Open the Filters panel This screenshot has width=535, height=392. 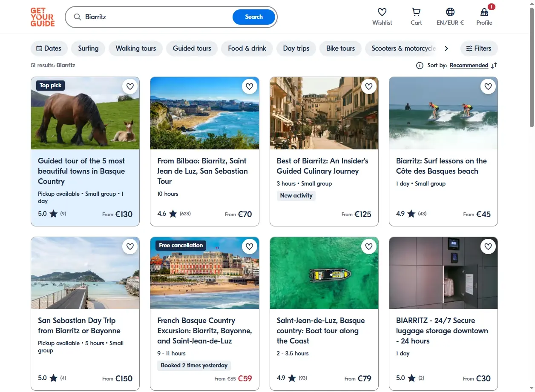pyautogui.click(x=479, y=49)
